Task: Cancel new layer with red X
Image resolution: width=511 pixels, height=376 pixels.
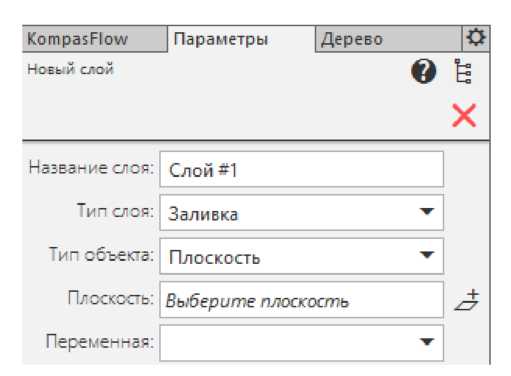Action: point(464,115)
